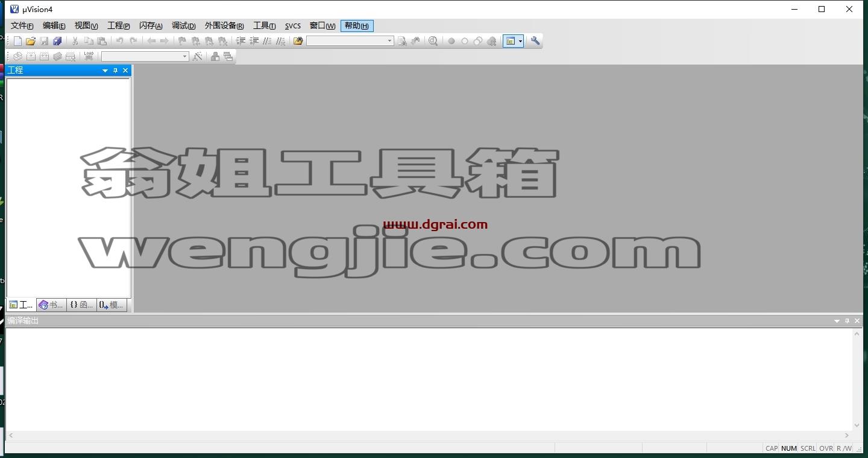
Task: Click the Find document icon
Action: (x=402, y=41)
